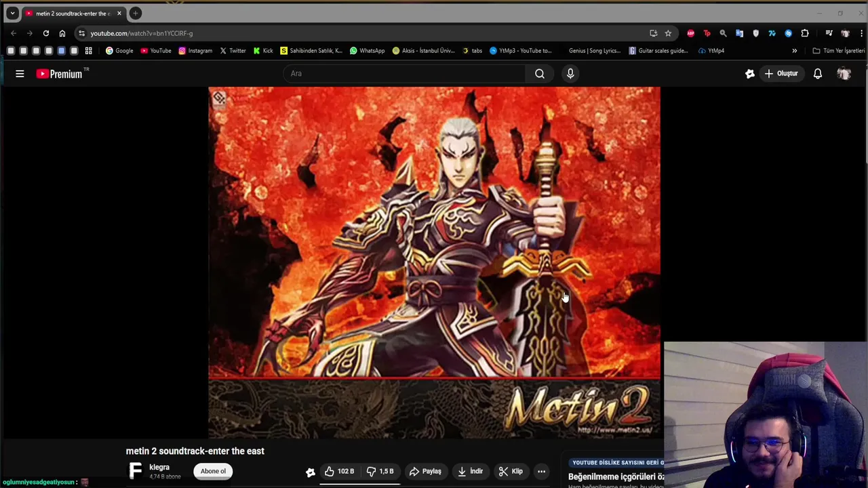
Task: Click the red Tp extension icon
Action: click(x=707, y=33)
